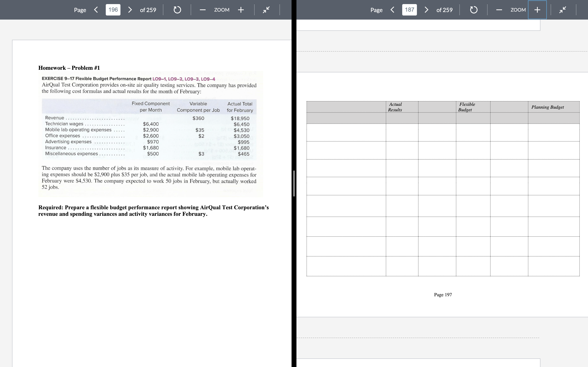Click the ZOOM label on the left toolbar
Viewport: 588px width, 367px height.
pyautogui.click(x=222, y=10)
